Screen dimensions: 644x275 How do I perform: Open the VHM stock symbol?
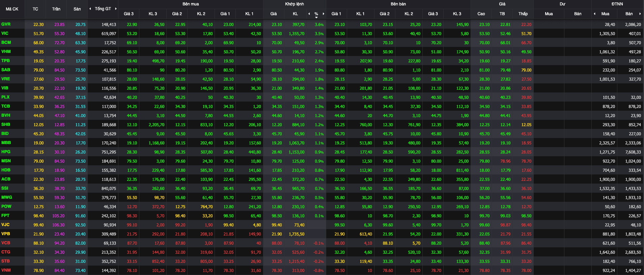[6, 52]
